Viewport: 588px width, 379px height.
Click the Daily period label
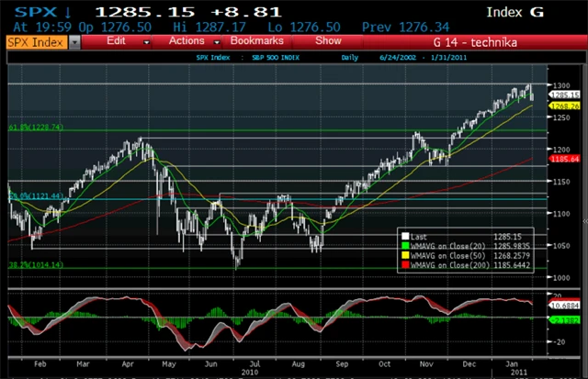349,58
